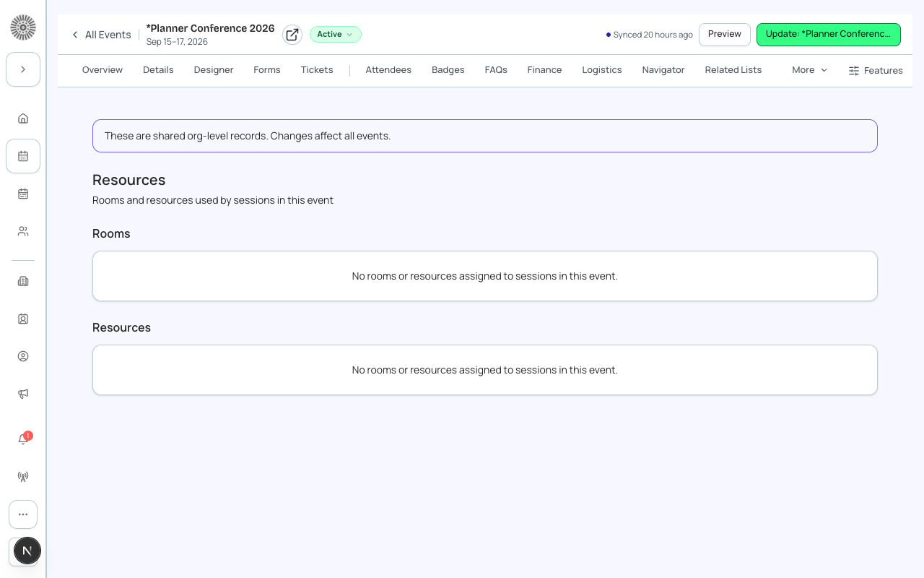This screenshot has width=924, height=578.
Task: Go back to All Events
Action: [101, 35]
